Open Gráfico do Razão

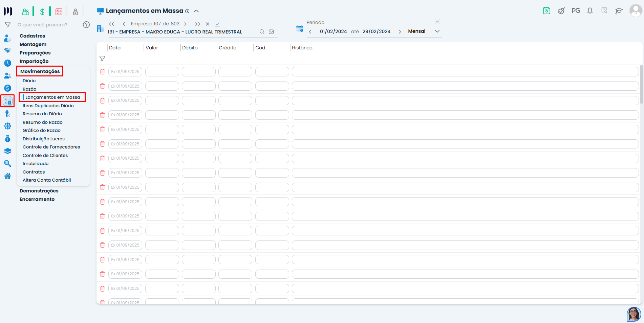point(42,130)
